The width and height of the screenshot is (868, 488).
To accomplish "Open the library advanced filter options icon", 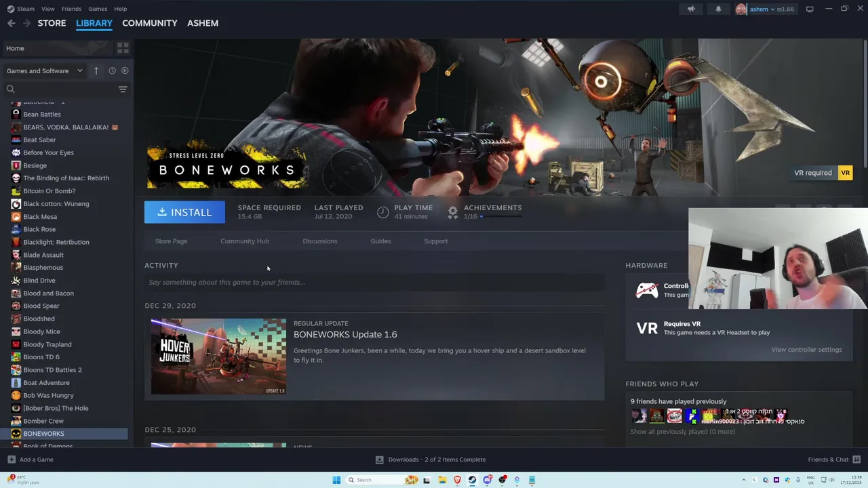I will point(123,89).
